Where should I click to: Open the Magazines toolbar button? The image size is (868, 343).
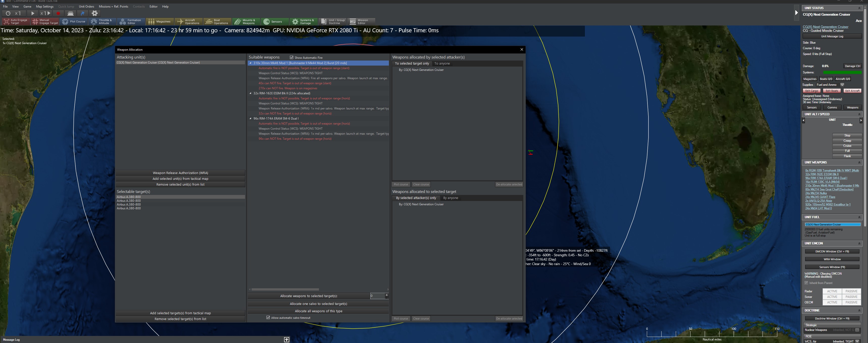(x=160, y=22)
